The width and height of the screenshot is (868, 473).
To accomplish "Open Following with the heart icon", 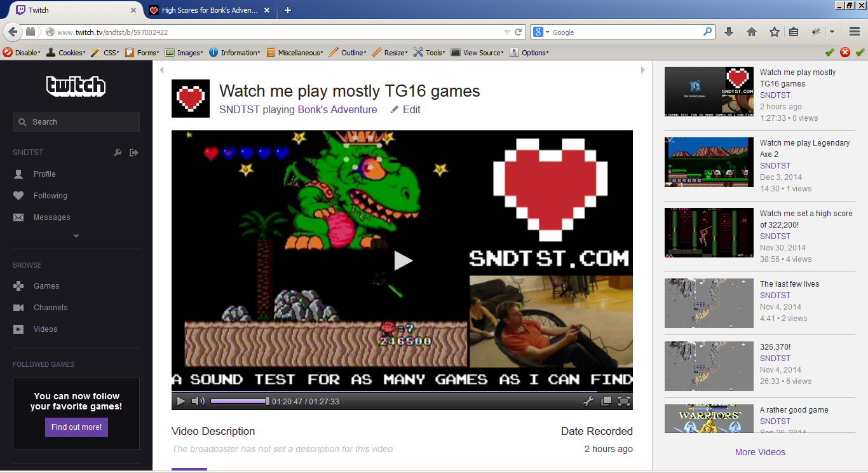I will click(50, 196).
